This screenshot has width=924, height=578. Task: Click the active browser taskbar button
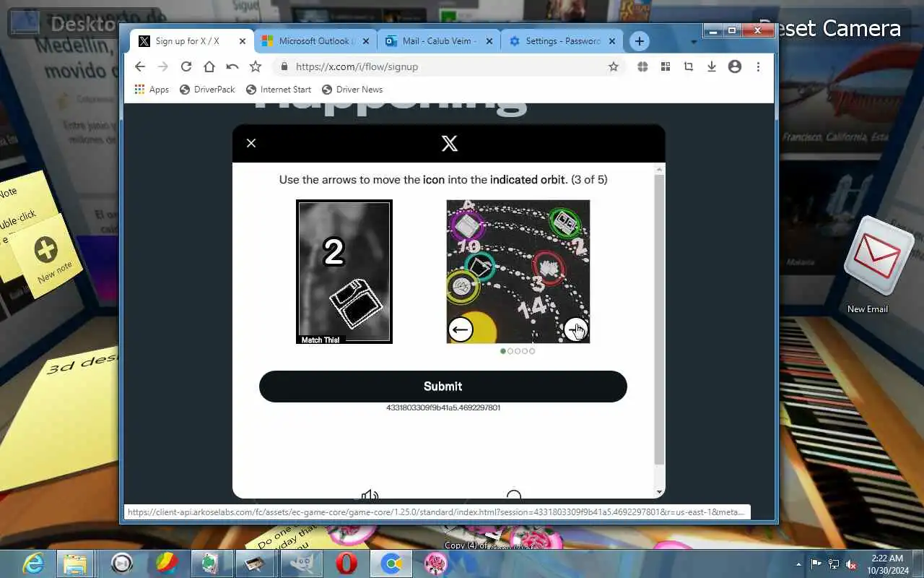coord(391,564)
